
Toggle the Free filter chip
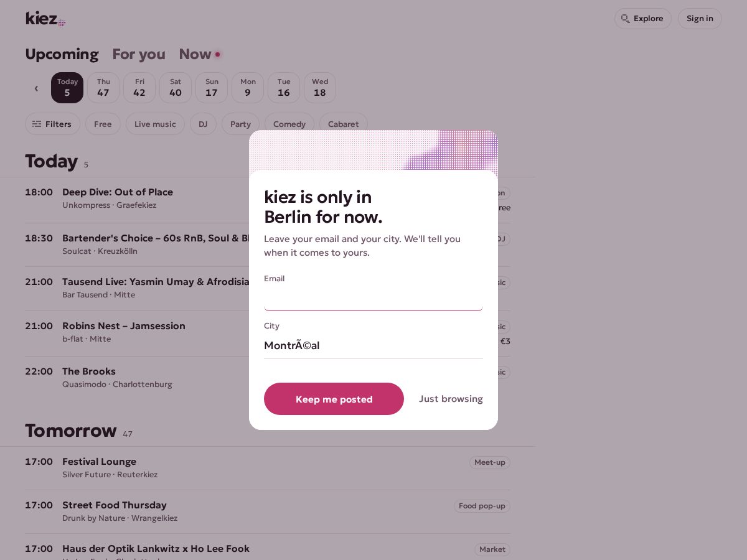click(x=103, y=124)
